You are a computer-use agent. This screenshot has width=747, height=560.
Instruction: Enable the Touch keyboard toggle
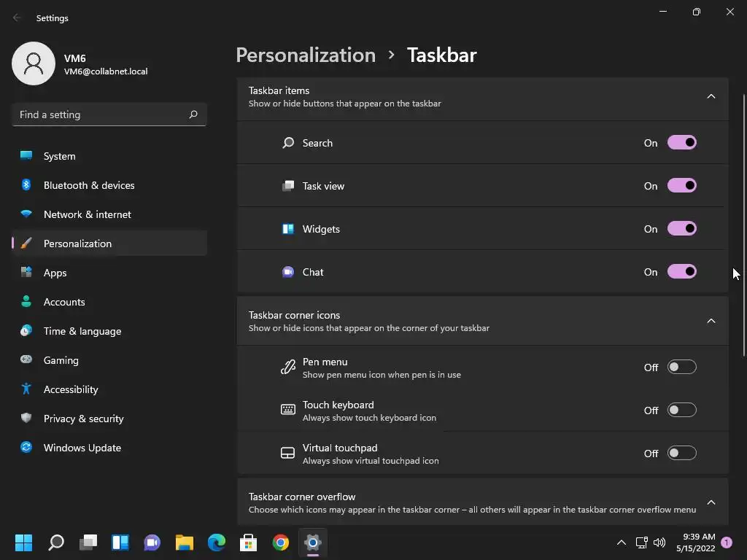pos(682,410)
